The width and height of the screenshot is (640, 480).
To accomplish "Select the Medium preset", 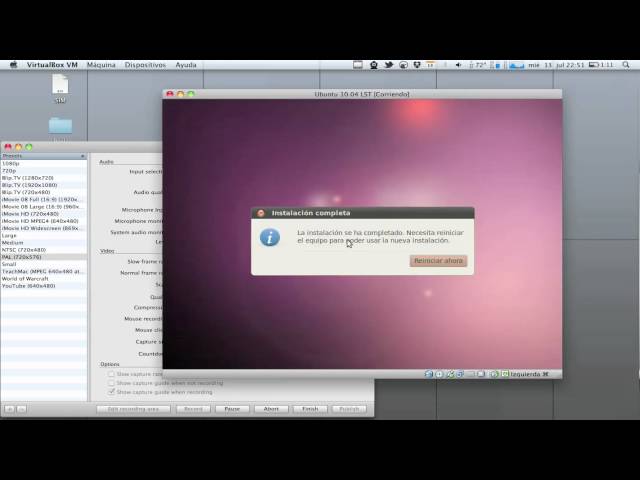I will click(x=44, y=242).
